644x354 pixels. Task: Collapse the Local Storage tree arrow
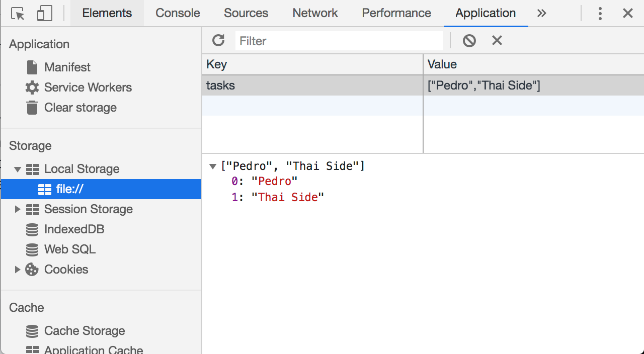18,169
